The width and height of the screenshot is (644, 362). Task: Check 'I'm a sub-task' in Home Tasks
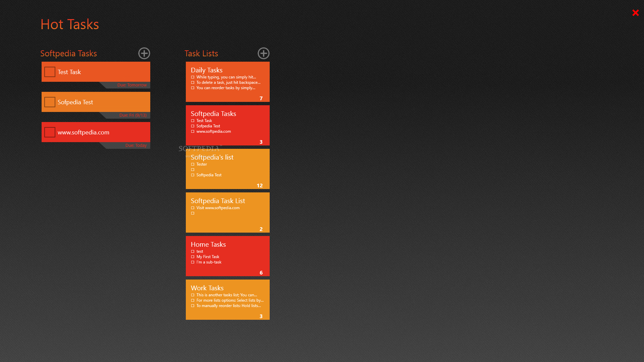[x=193, y=262]
